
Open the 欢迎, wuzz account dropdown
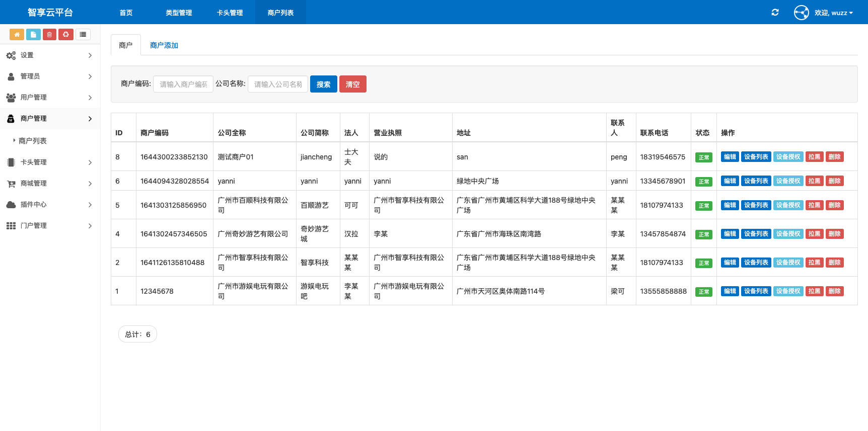[833, 13]
